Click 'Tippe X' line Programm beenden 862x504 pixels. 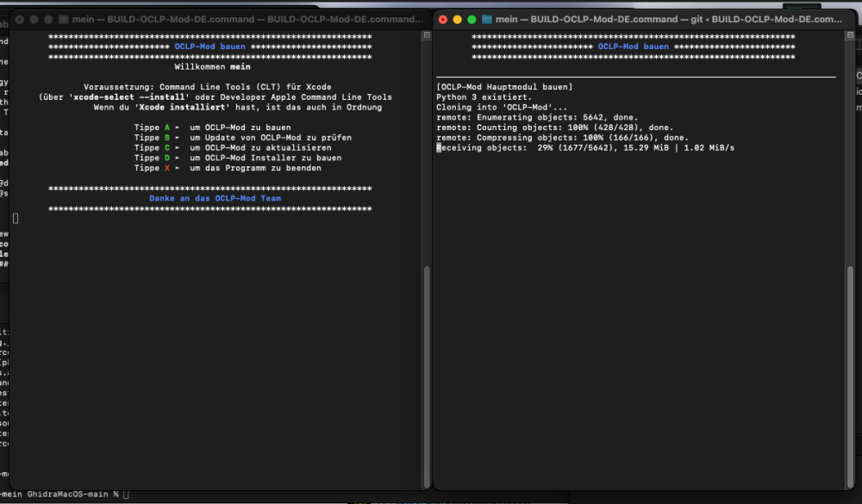coord(228,168)
